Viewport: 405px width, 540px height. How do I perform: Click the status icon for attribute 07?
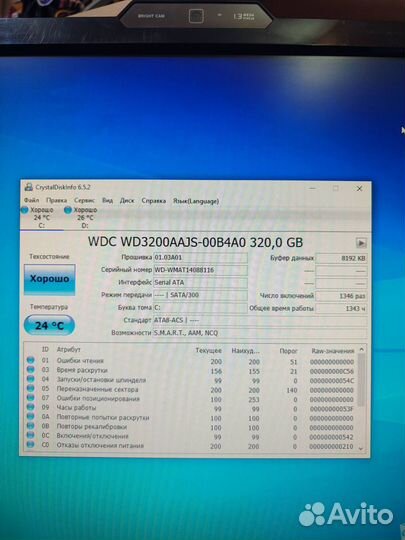click(31, 397)
